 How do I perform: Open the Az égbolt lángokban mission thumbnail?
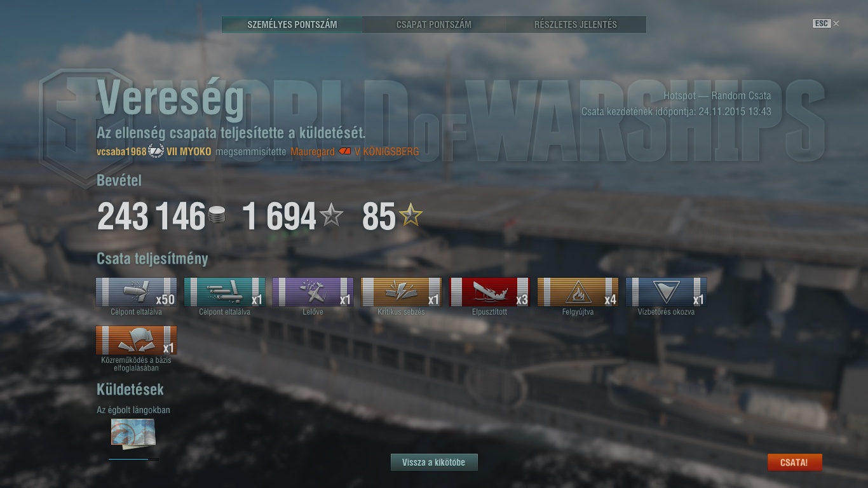(133, 433)
